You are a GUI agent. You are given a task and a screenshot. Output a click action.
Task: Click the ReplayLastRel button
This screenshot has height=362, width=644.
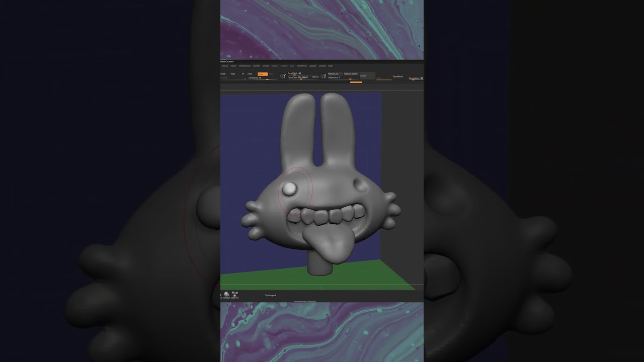point(351,74)
